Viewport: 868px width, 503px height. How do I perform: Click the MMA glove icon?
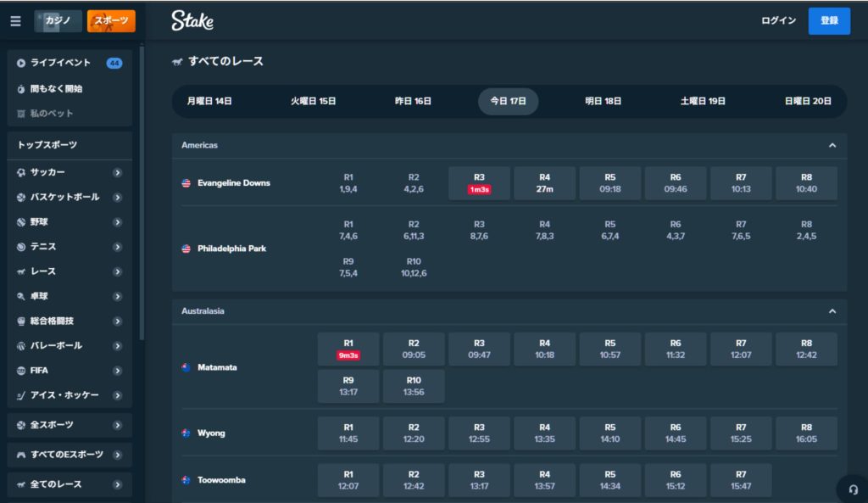pos(21,321)
